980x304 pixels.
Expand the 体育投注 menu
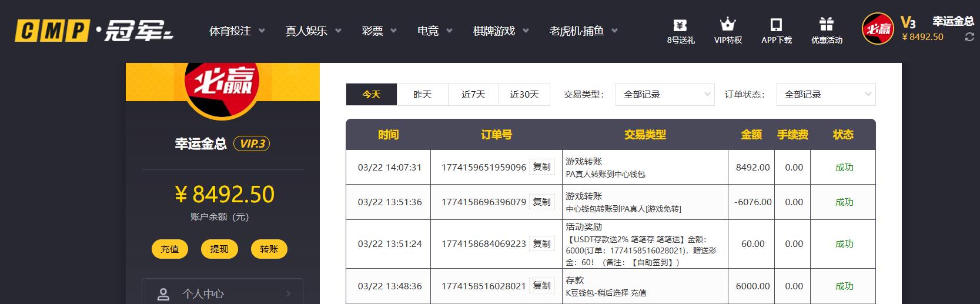click(x=237, y=31)
